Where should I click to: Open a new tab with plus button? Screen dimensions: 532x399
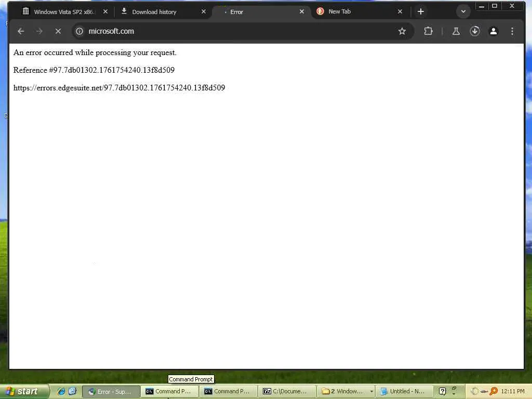[x=421, y=11]
